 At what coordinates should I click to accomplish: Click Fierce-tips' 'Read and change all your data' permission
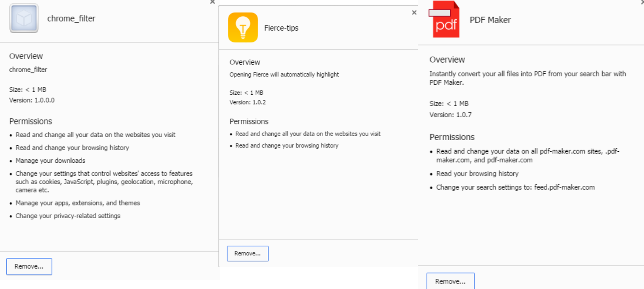point(308,134)
